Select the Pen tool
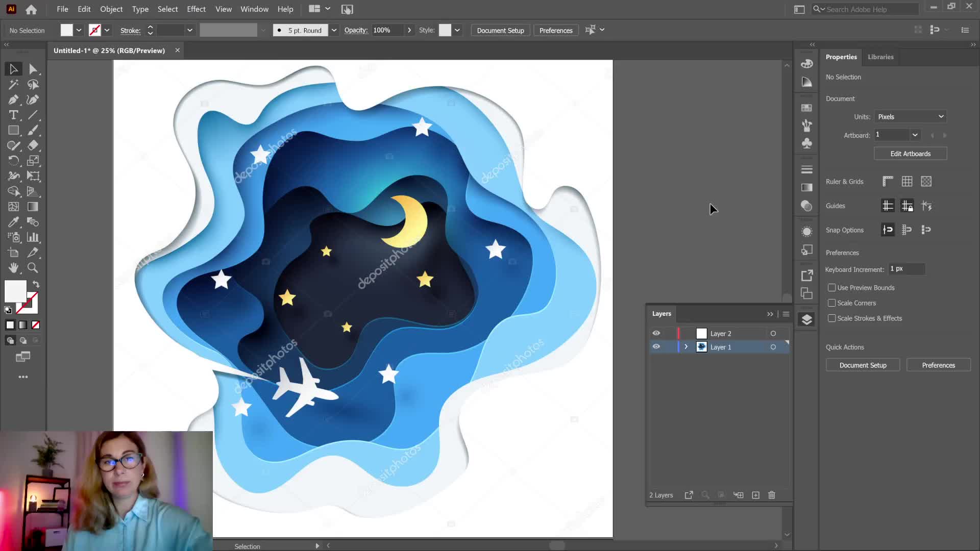The width and height of the screenshot is (980, 551). [x=13, y=100]
